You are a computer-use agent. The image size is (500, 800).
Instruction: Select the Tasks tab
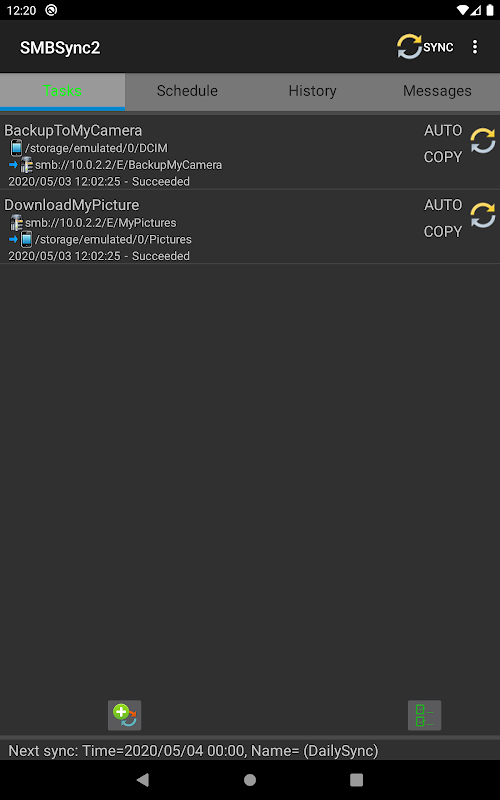[62, 91]
